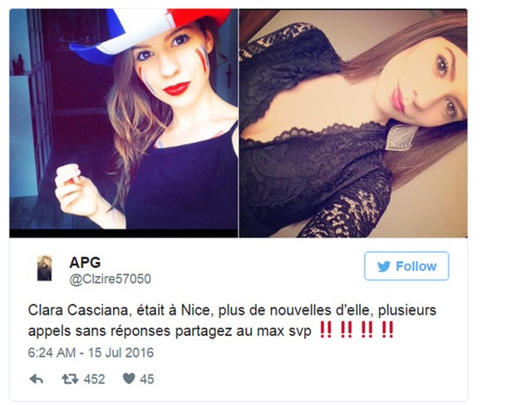Open the APG display name link
Viewport: 532px width, 405px height.
(85, 263)
